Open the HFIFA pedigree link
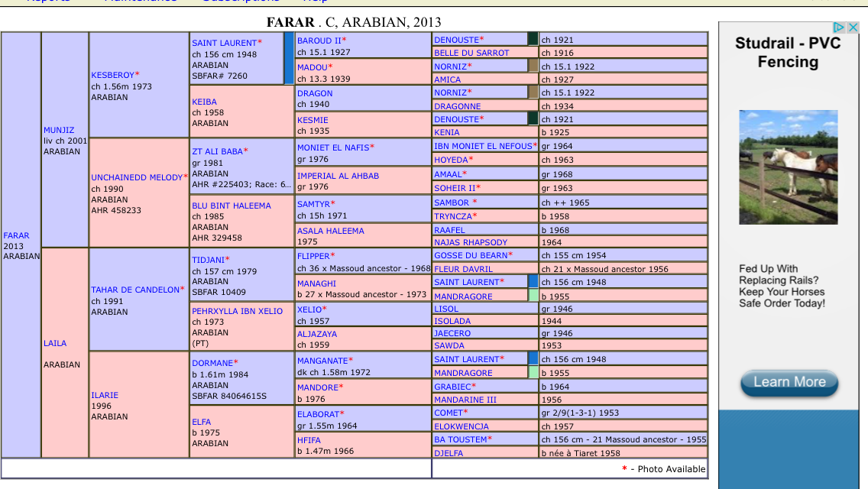Viewport: 868px width, 489px height. [x=309, y=440]
